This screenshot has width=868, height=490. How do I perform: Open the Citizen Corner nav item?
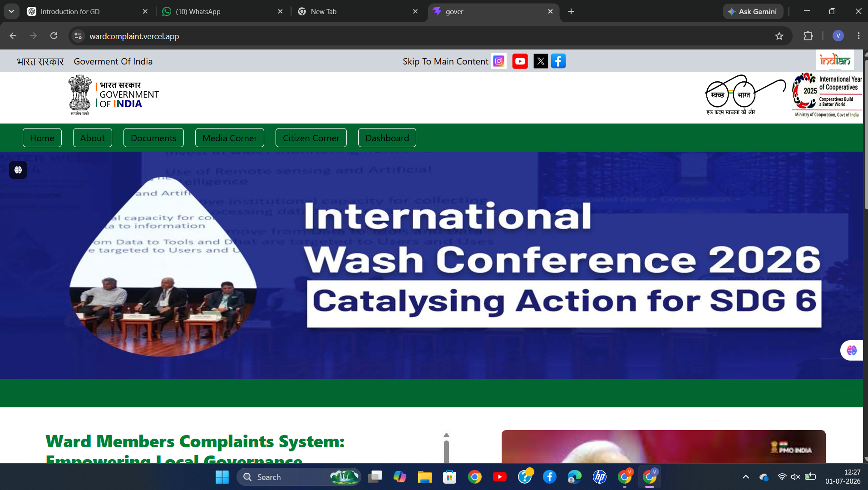coord(311,138)
